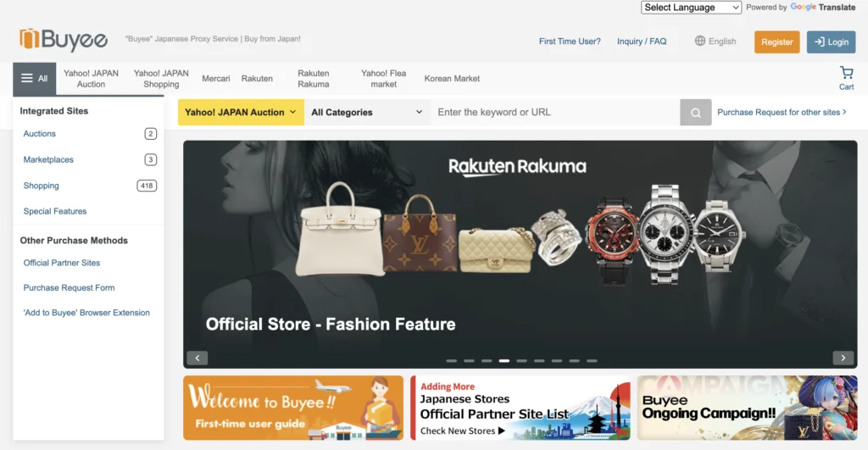Screen dimensions: 868x450
Task: Open Special Features sidebar item
Action: pos(55,211)
